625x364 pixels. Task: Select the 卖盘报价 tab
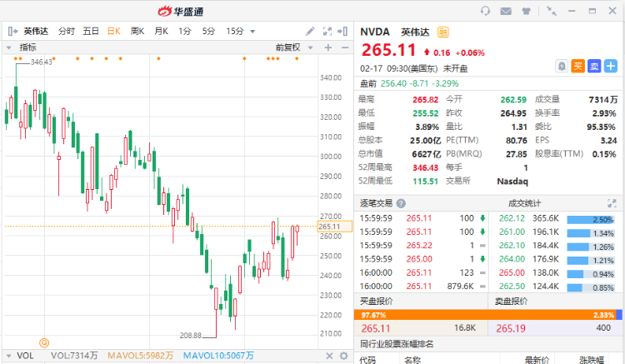511,302
